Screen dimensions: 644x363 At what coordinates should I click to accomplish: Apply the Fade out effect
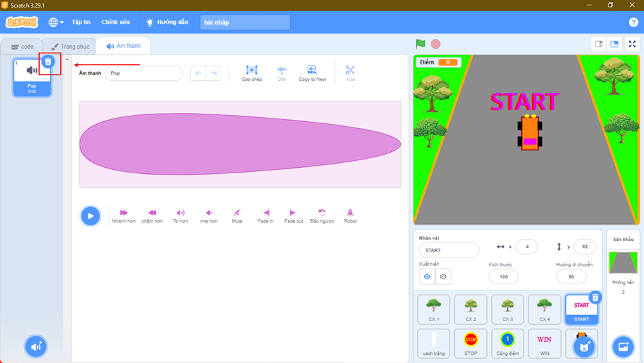click(293, 216)
